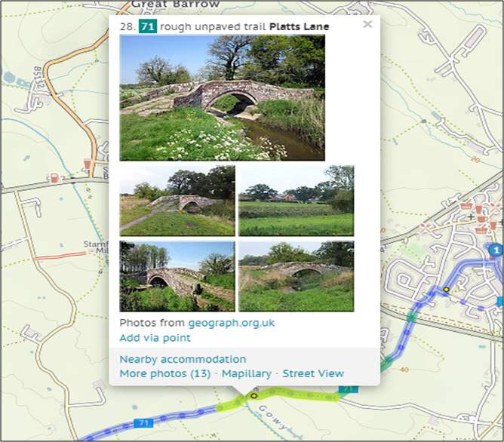Click the yellow dot under the popup pointer

click(x=254, y=394)
